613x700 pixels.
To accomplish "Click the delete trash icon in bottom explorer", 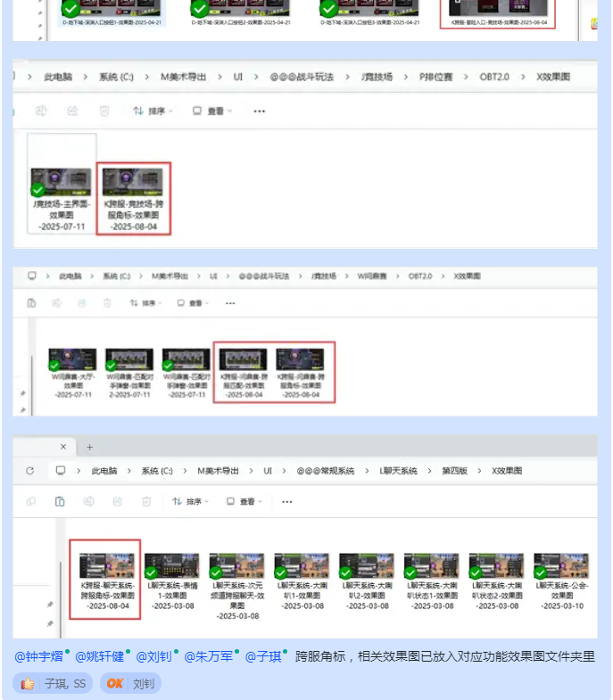I will point(146,501).
